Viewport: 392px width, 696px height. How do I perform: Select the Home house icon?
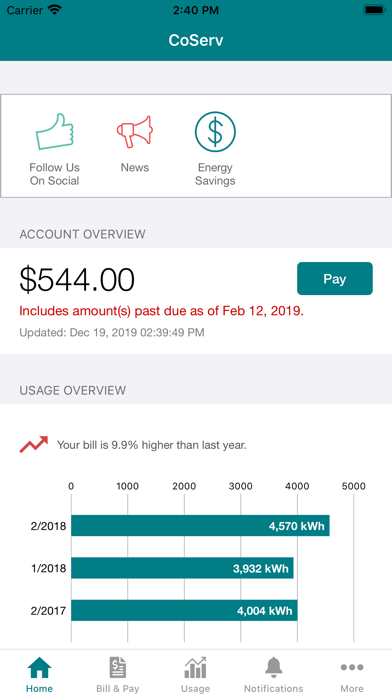pos(40,667)
